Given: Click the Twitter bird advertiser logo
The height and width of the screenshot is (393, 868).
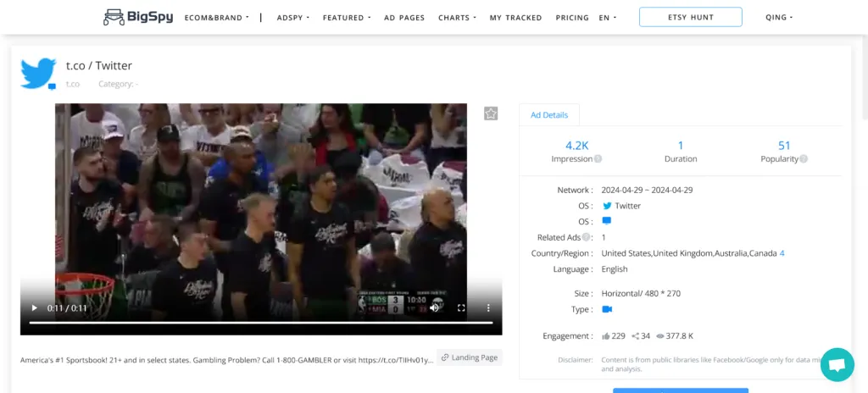Looking at the screenshot, I should [x=38, y=74].
